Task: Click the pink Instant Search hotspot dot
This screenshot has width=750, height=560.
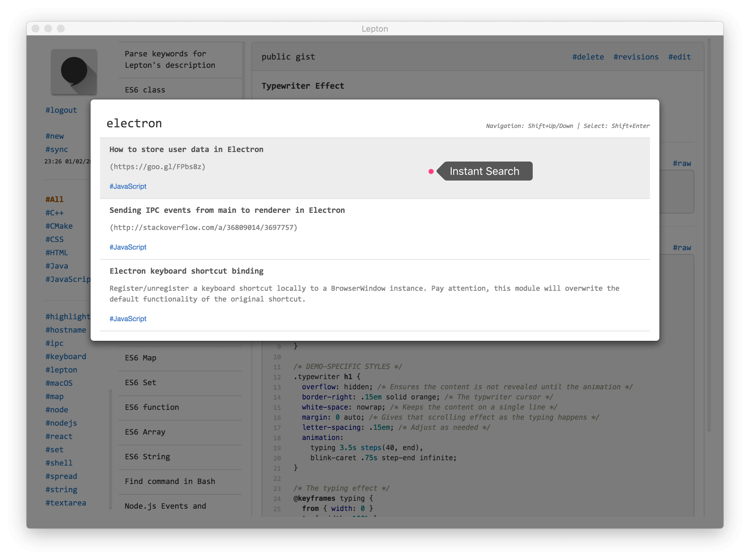Action: pyautogui.click(x=431, y=172)
